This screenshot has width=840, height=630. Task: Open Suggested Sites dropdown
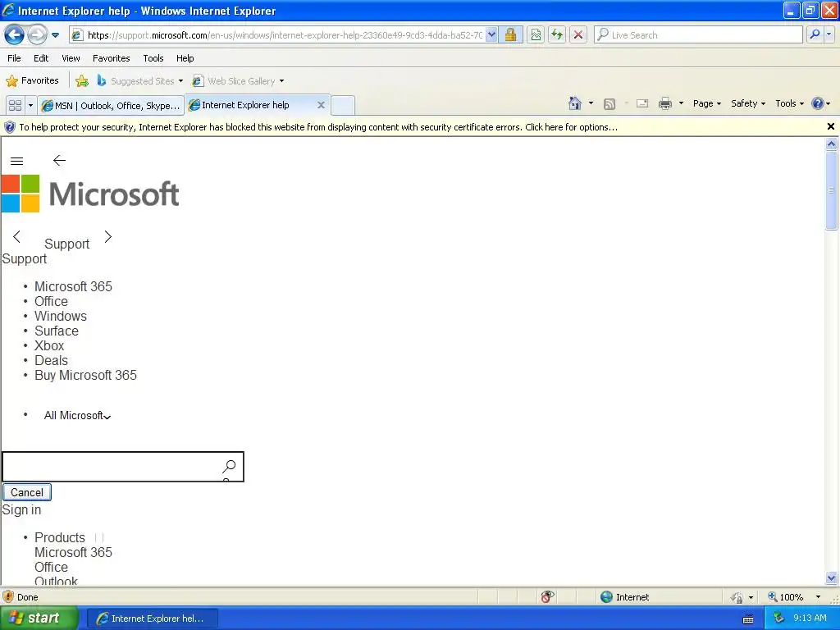pos(140,81)
